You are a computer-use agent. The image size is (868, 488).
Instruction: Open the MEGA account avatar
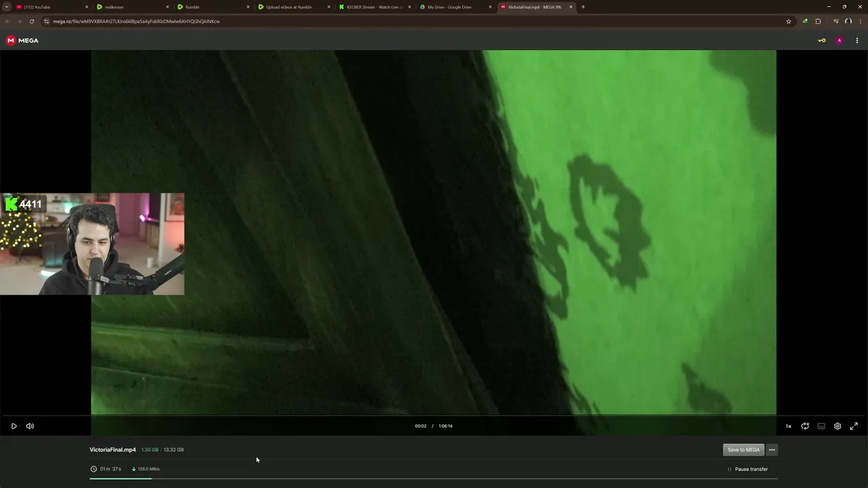point(840,41)
